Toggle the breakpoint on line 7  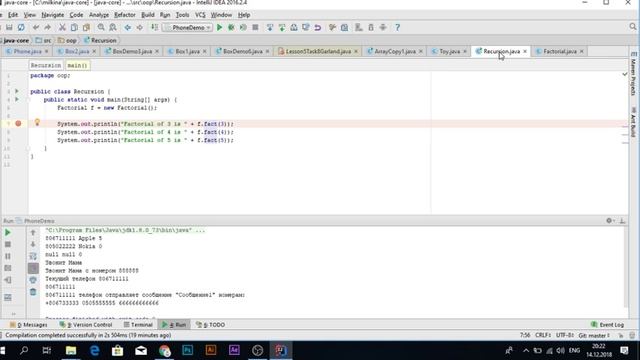click(x=18, y=123)
